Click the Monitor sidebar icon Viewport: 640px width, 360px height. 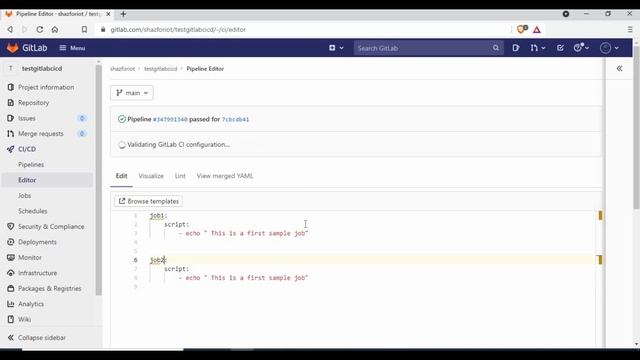(x=11, y=258)
